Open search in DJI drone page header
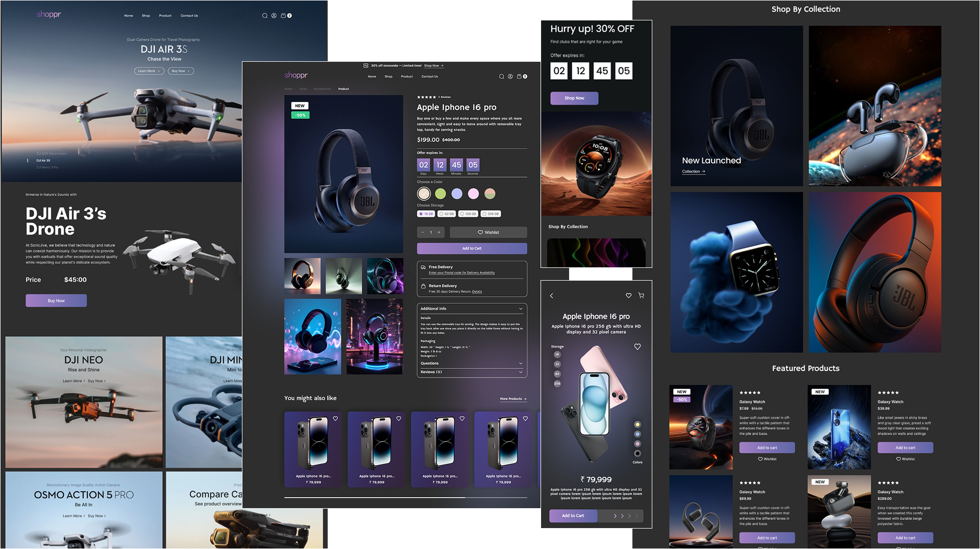Image resolution: width=980 pixels, height=549 pixels. [x=264, y=16]
